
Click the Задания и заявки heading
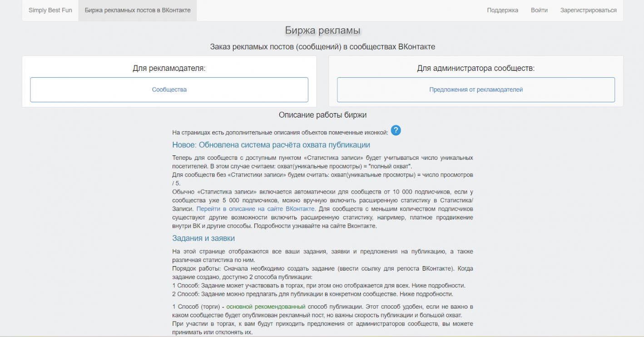(203, 238)
